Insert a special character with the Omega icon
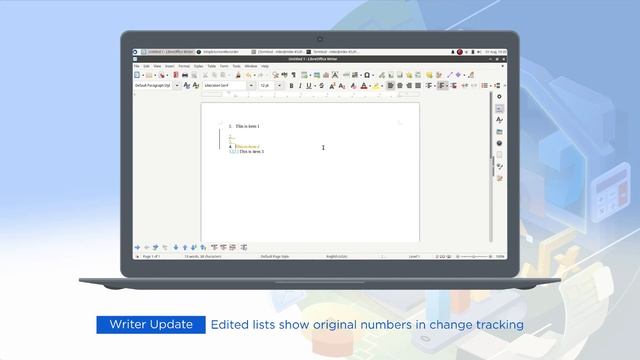 367,75
